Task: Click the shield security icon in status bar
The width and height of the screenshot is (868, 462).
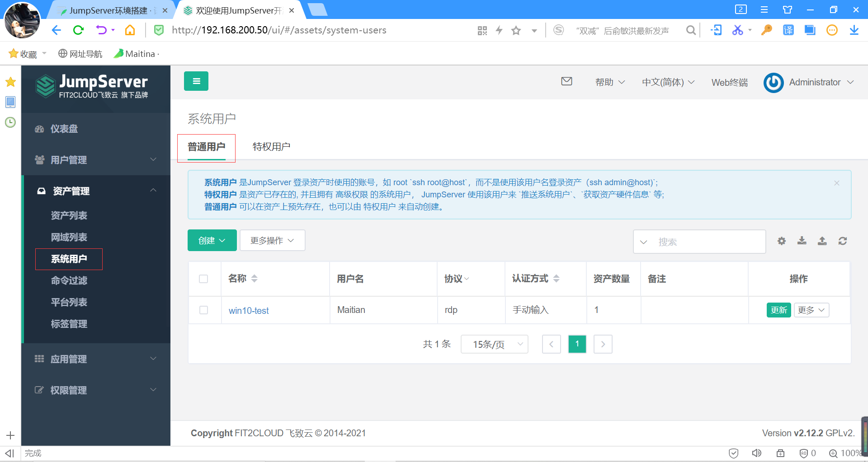Action: pyautogui.click(x=734, y=453)
